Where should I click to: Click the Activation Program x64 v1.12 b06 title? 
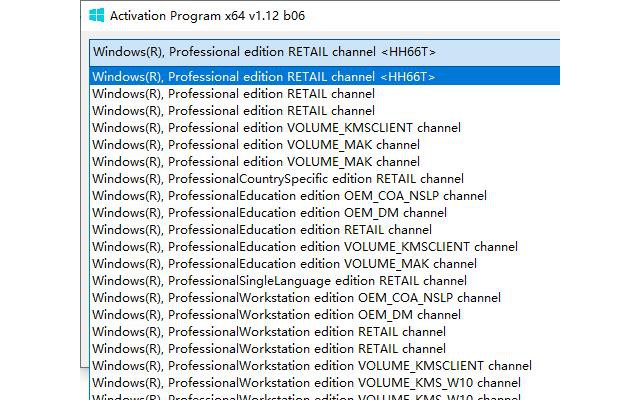[x=207, y=16]
